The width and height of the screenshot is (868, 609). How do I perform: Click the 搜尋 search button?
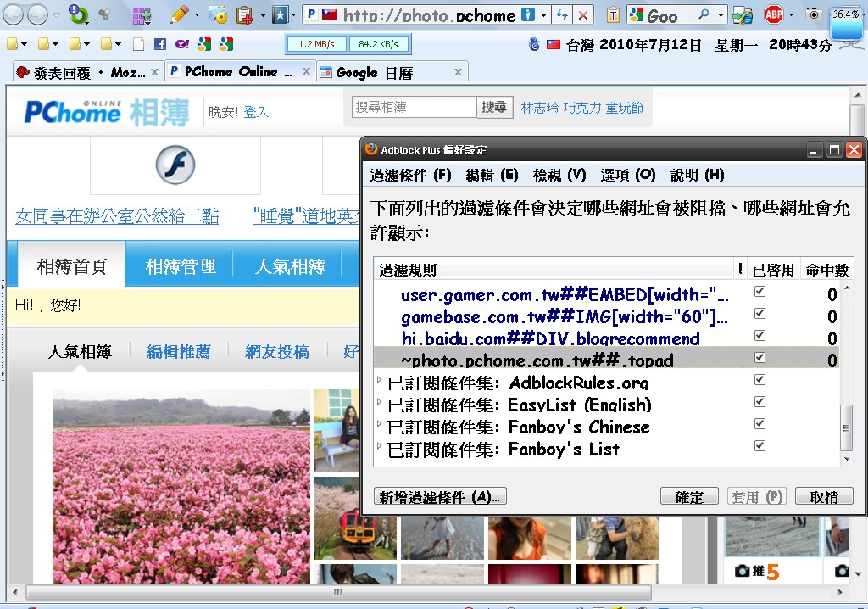[x=494, y=107]
